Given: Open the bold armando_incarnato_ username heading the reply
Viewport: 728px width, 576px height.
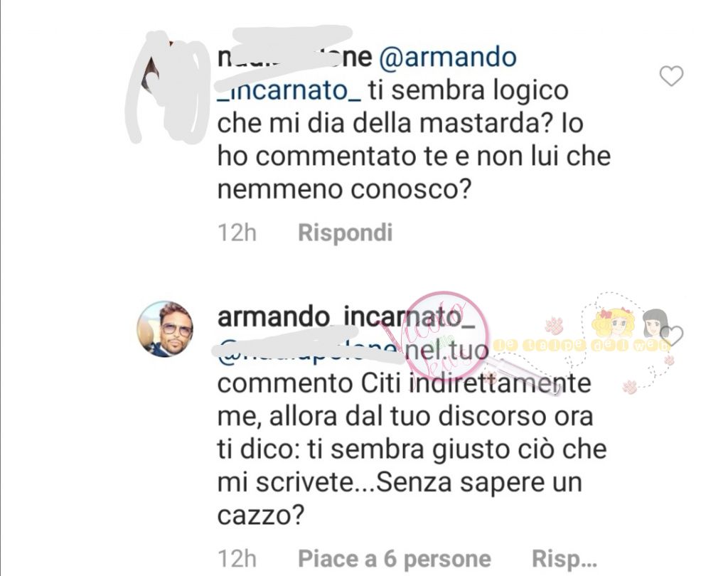Looking at the screenshot, I should 346,316.
